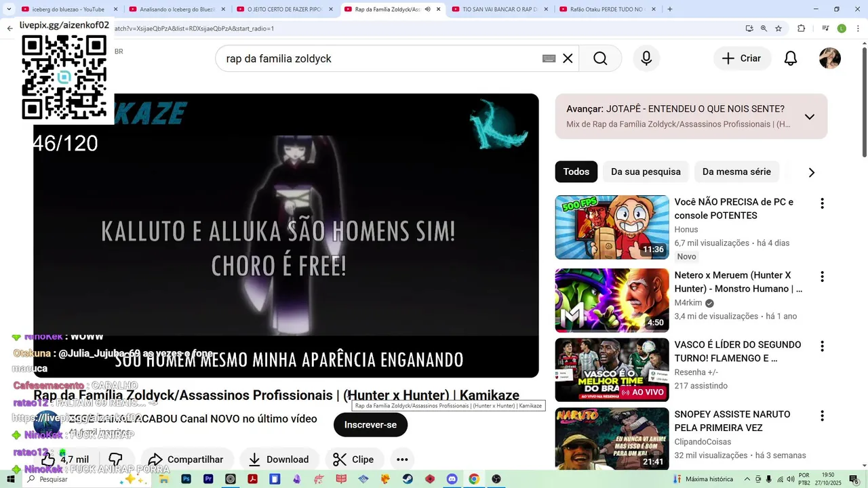Open the browser zoom magnifier icon
This screenshot has width=868, height=488.
[x=764, y=28]
